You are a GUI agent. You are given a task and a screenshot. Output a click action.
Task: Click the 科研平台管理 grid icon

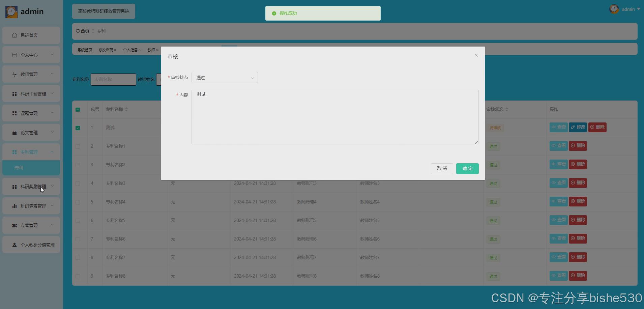(14, 94)
